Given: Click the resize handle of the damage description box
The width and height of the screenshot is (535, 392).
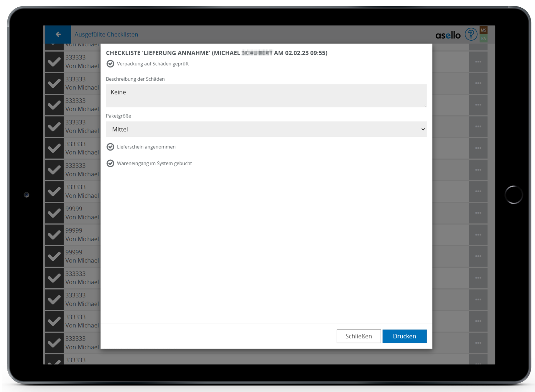Looking at the screenshot, I should click(x=425, y=105).
